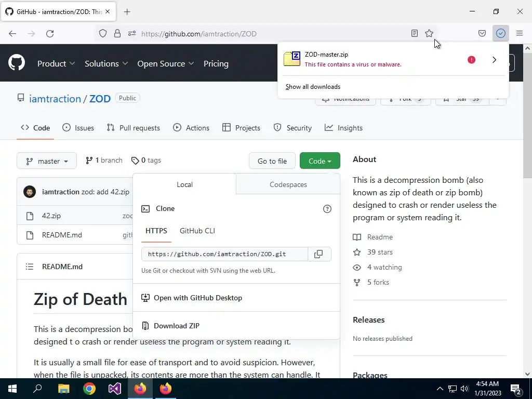This screenshot has height=399, width=532.
Task: Select the GitHub CLI clone option
Action: (197, 231)
